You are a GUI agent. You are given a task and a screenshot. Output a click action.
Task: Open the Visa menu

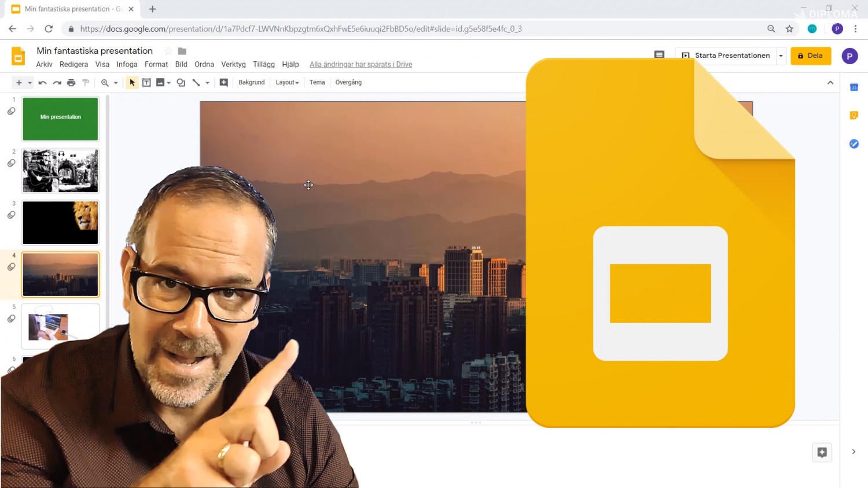(102, 64)
